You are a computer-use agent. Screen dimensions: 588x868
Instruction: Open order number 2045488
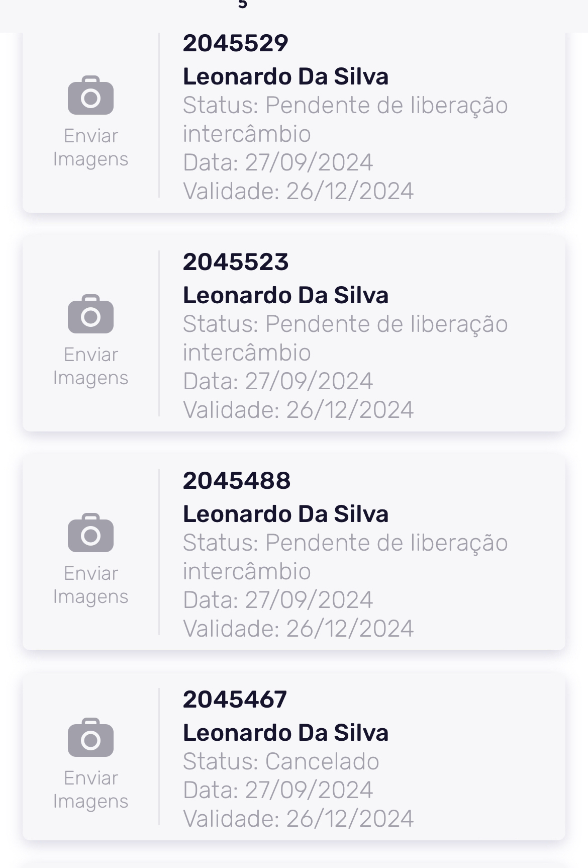coord(236,481)
